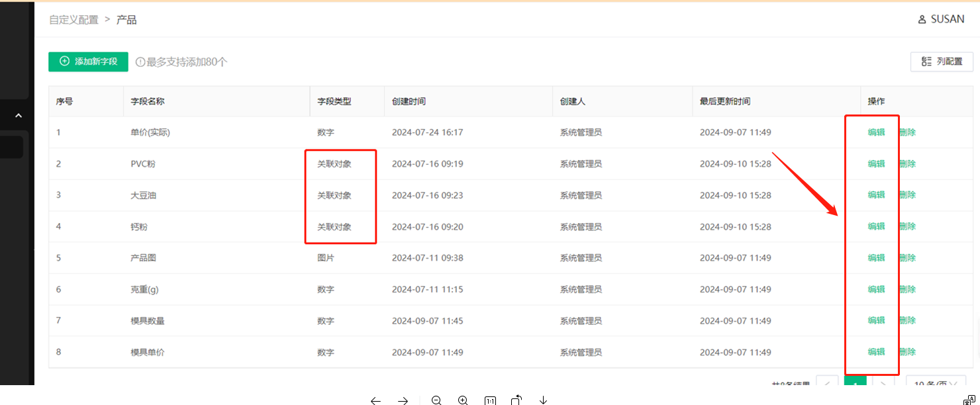Click 关联对象 type in the 大豆油 row
Screen dimensions: 980x405
(x=334, y=195)
